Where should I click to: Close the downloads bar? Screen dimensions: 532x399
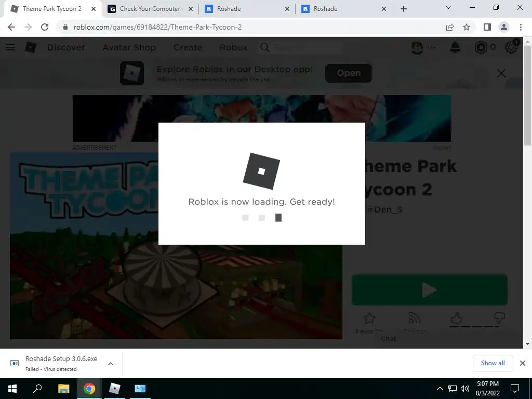point(523,363)
